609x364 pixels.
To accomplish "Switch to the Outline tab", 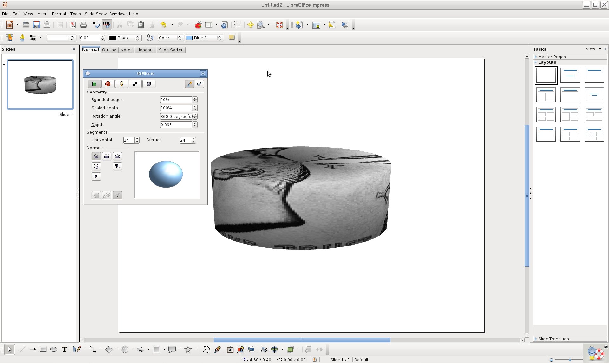I will (109, 50).
